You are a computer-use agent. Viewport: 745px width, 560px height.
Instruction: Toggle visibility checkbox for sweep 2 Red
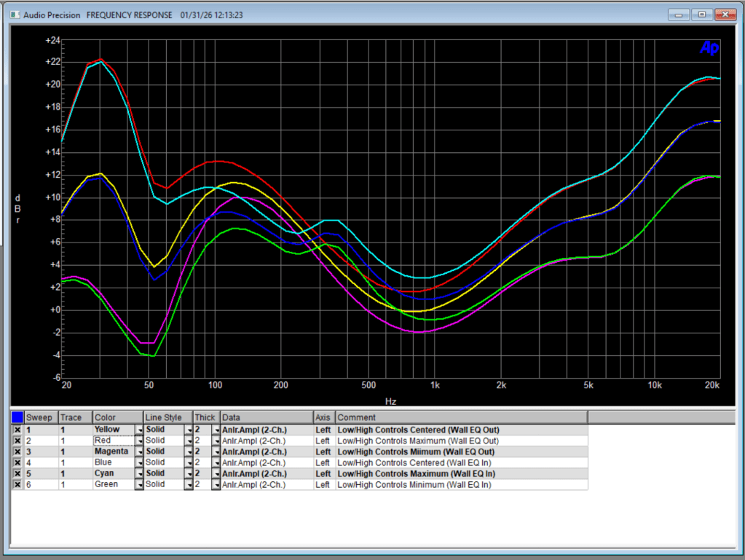point(17,441)
